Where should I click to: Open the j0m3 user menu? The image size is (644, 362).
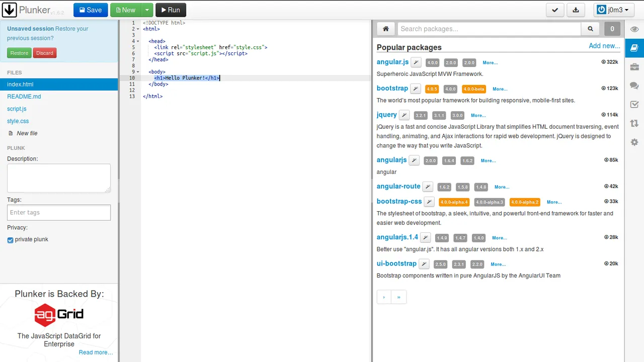tap(614, 10)
